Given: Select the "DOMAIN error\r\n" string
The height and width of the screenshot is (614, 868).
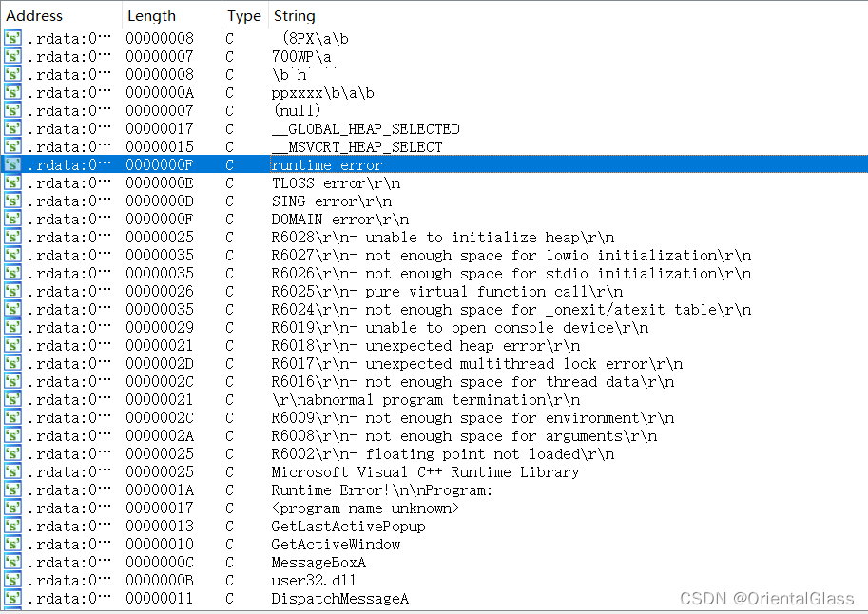Looking at the screenshot, I should tap(340, 220).
